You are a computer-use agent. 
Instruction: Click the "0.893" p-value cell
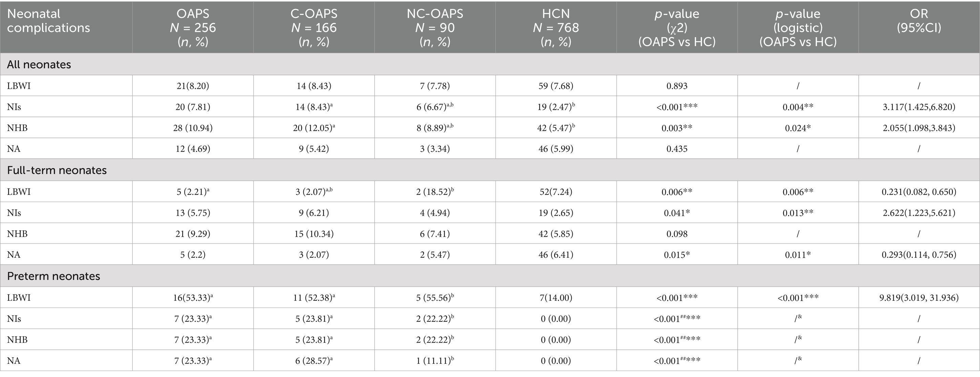click(x=677, y=86)
